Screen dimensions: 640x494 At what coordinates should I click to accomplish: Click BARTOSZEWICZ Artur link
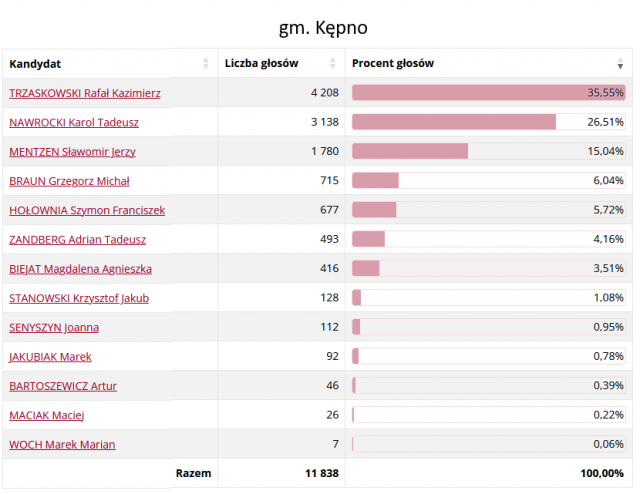(63, 386)
